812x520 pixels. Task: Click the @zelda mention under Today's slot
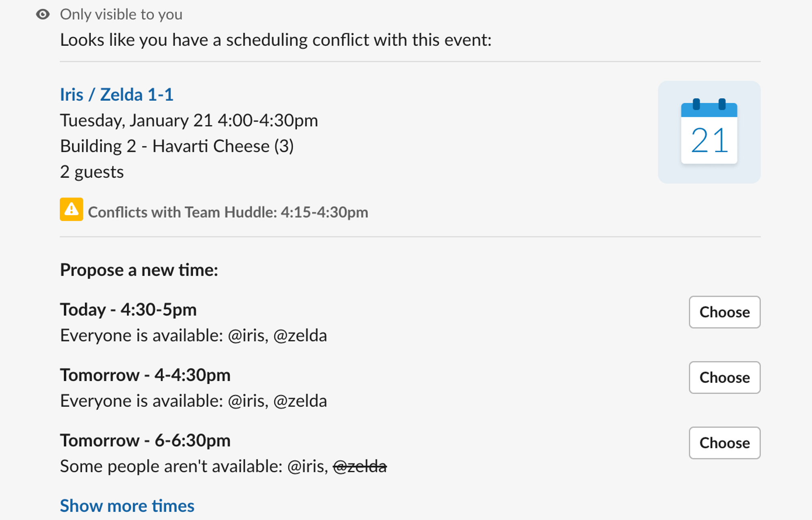click(300, 335)
